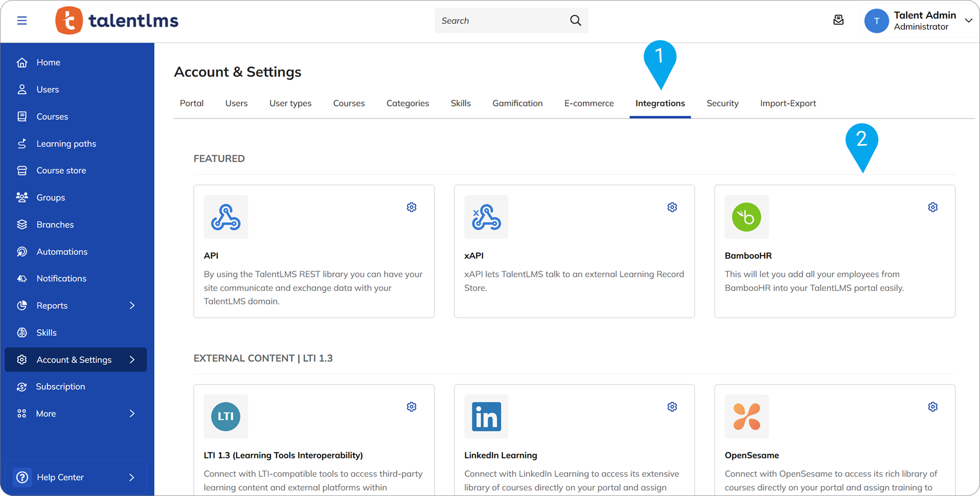980x496 pixels.
Task: Open Notifications from the sidebar
Action: [x=22, y=278]
